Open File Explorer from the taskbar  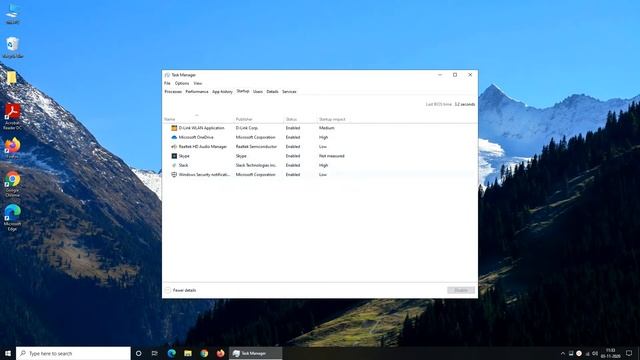point(188,353)
